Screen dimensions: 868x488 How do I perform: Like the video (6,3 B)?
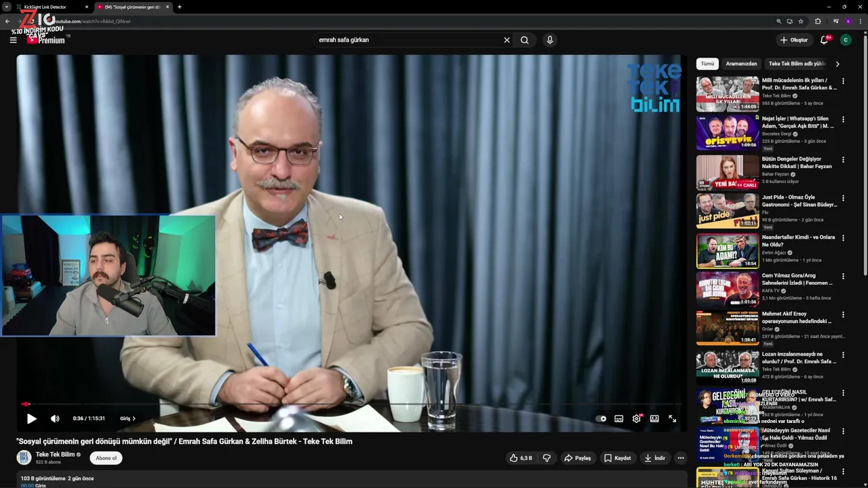pyautogui.click(x=521, y=458)
